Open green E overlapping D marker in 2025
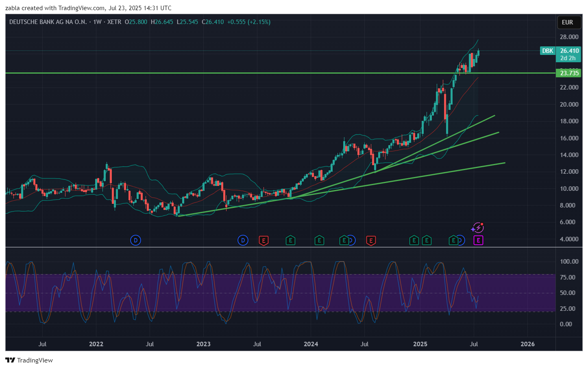This screenshot has height=369, width=588. pos(453,241)
